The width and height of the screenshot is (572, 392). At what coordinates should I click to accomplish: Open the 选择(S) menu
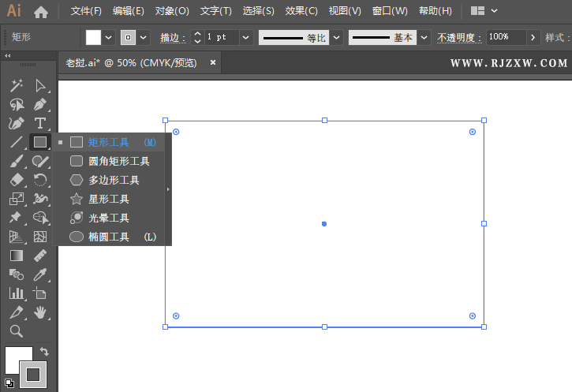[x=259, y=11]
